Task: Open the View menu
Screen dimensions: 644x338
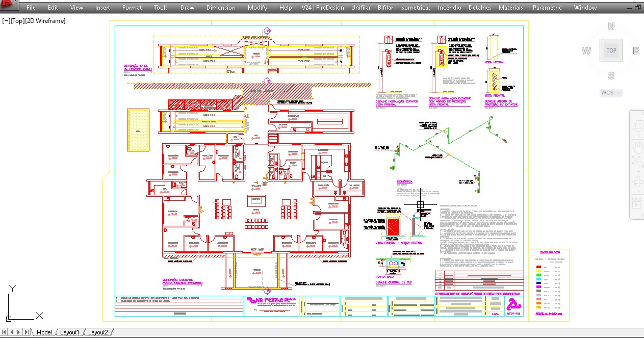Action: tap(76, 8)
